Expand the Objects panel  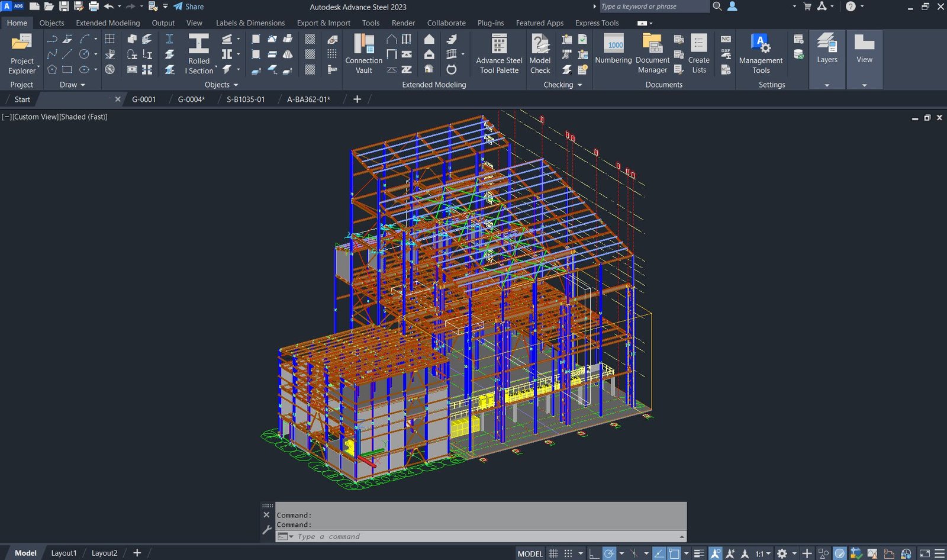(x=221, y=85)
